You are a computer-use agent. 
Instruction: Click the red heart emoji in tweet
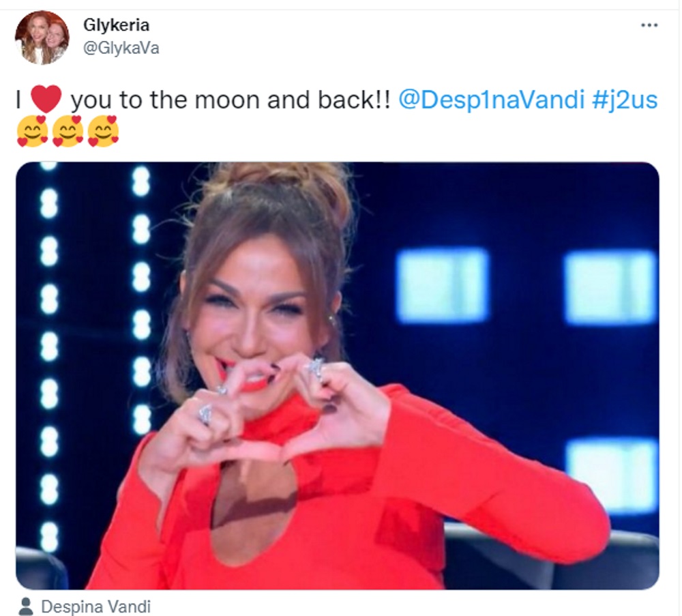click(46, 99)
